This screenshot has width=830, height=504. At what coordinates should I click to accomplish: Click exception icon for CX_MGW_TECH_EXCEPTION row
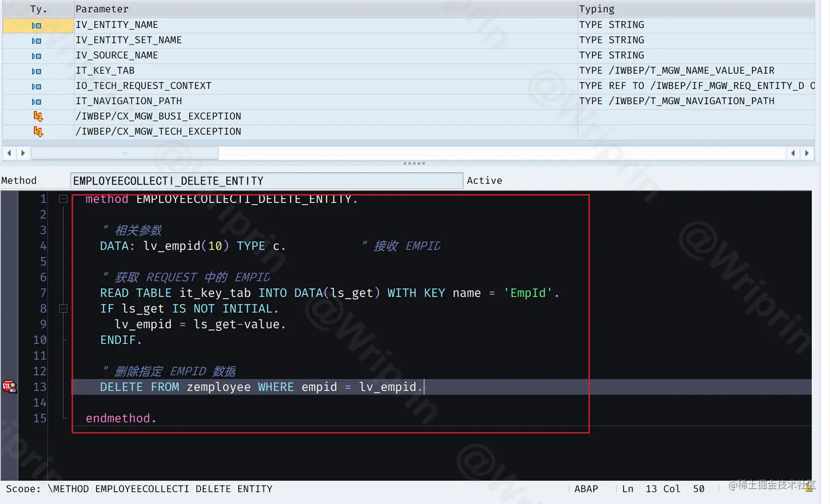coord(38,132)
